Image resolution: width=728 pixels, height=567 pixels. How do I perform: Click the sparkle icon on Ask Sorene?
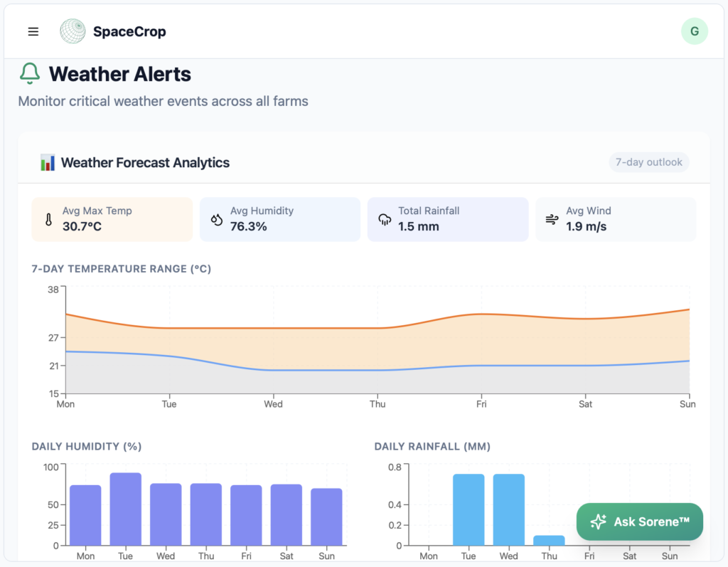598,522
